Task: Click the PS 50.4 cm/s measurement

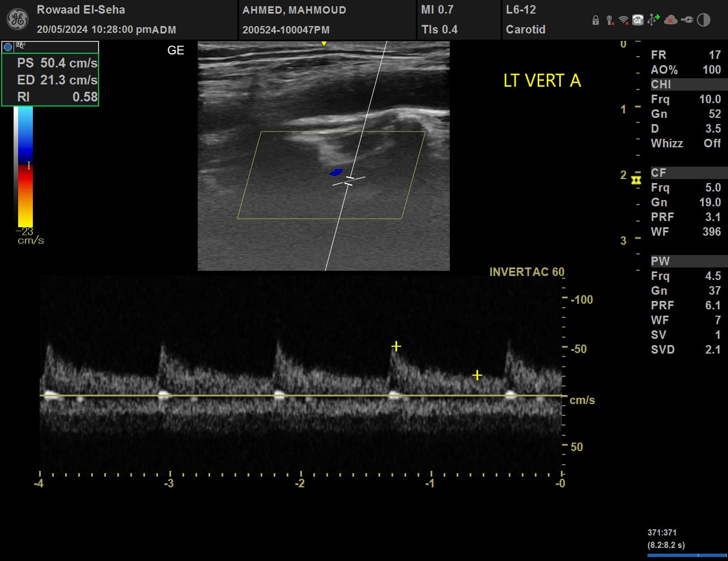Action: [57, 63]
